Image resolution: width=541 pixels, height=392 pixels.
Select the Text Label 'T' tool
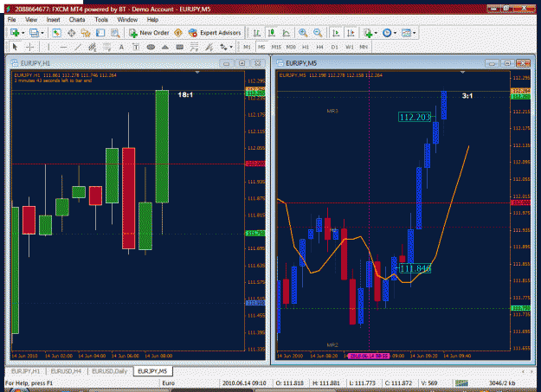tap(136, 47)
